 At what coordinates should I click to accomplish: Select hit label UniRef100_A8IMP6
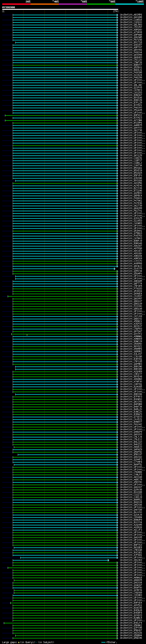(131, 15)
